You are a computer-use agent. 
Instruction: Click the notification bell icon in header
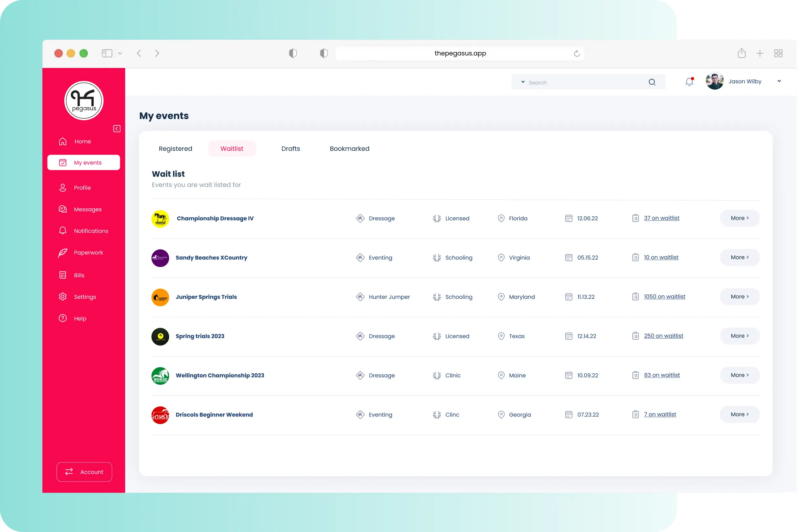689,82
